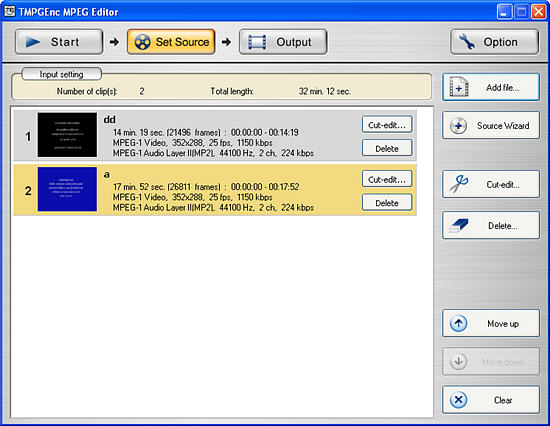Click the Input setting group label
This screenshot has width=550, height=426.
(x=61, y=74)
